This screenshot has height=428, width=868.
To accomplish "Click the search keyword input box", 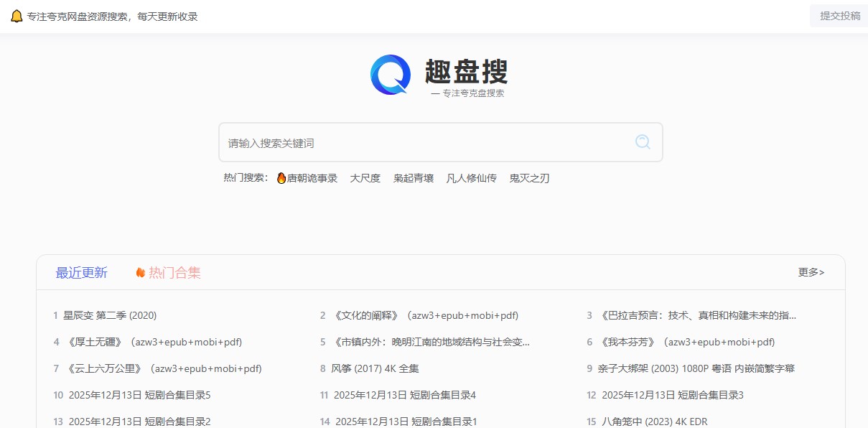I will click(395, 141).
